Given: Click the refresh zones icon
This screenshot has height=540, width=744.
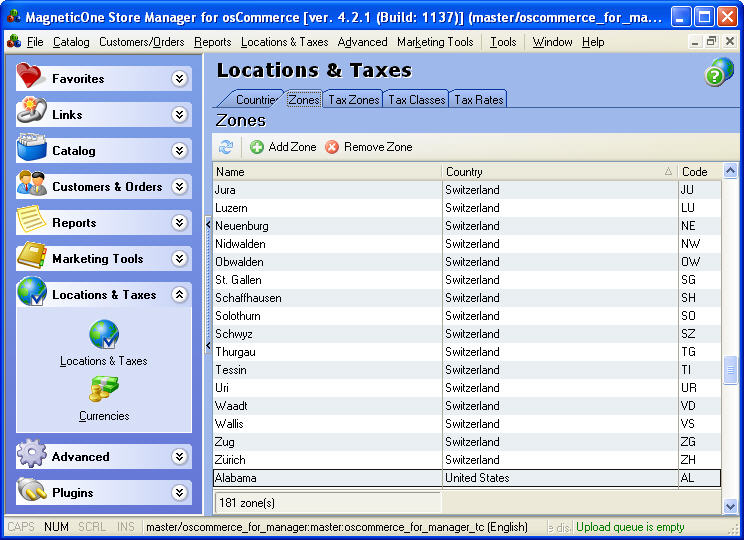Looking at the screenshot, I should [x=226, y=147].
